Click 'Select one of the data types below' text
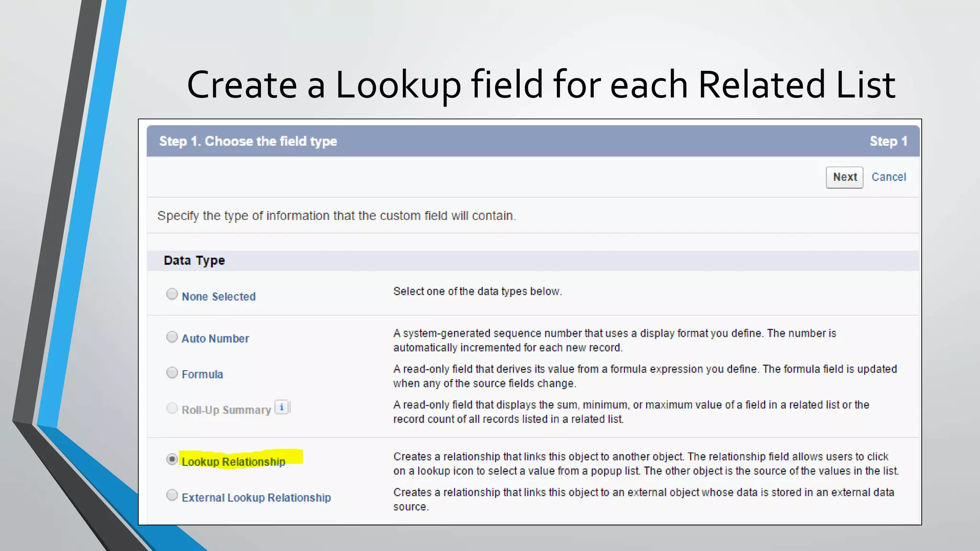 pos(478,291)
